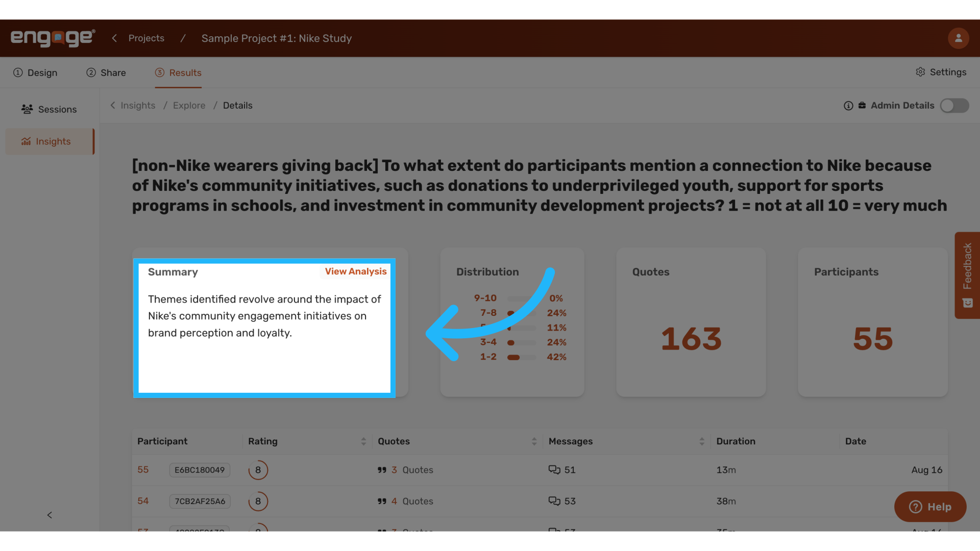Open the Sessions sidebar item
This screenshot has height=551, width=980.
(49, 109)
